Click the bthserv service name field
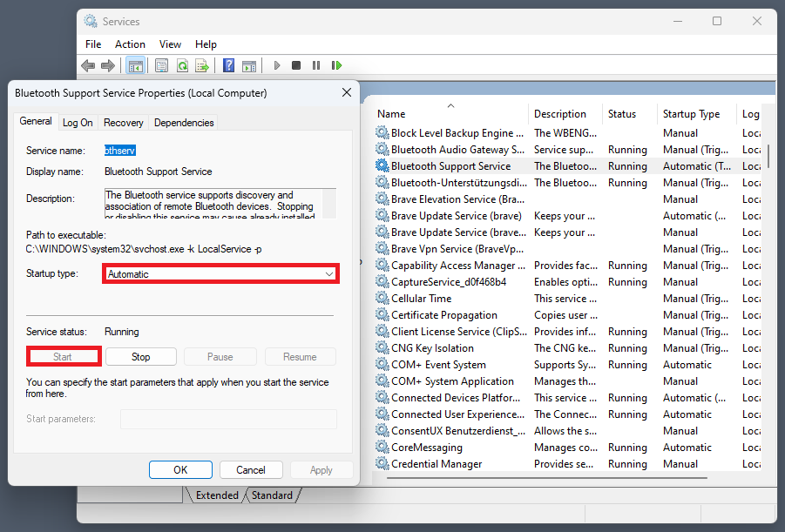 point(120,151)
